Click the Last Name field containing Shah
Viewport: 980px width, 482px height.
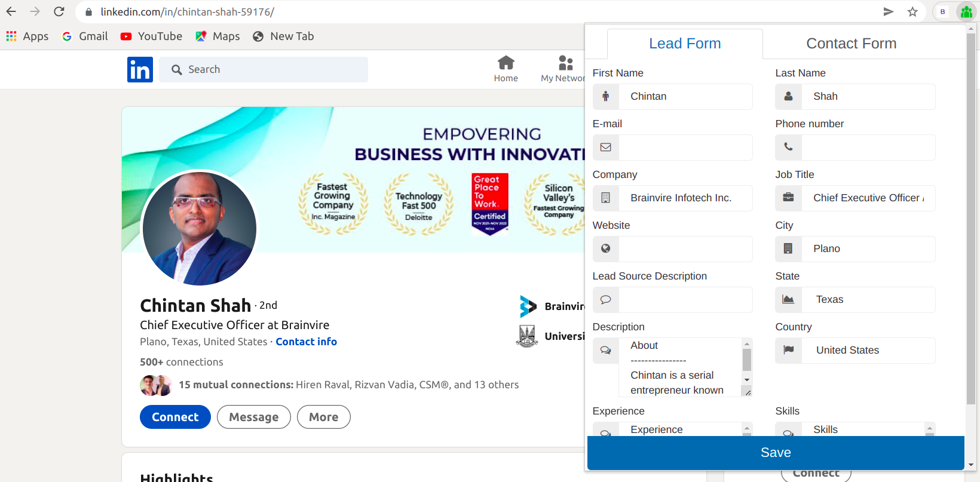coord(868,97)
